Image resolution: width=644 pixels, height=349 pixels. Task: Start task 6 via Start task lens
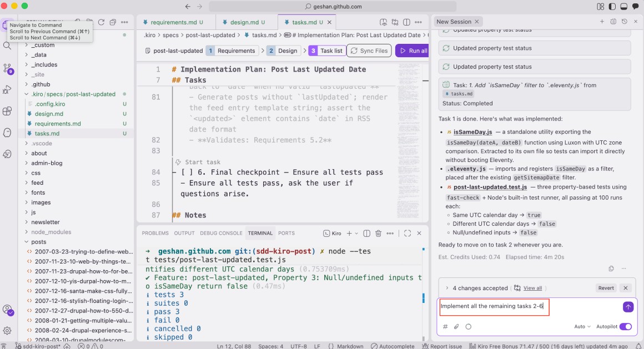tap(202, 162)
